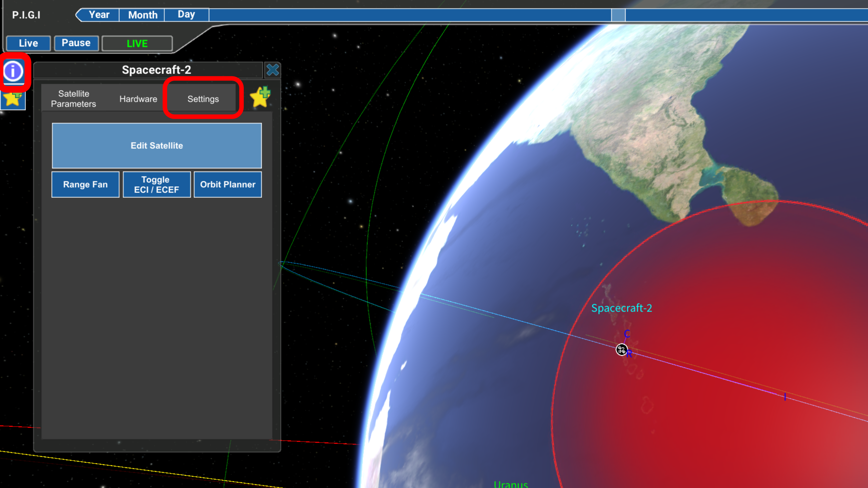Open the info panel icon
Screen dimensions: 868x488
click(14, 72)
